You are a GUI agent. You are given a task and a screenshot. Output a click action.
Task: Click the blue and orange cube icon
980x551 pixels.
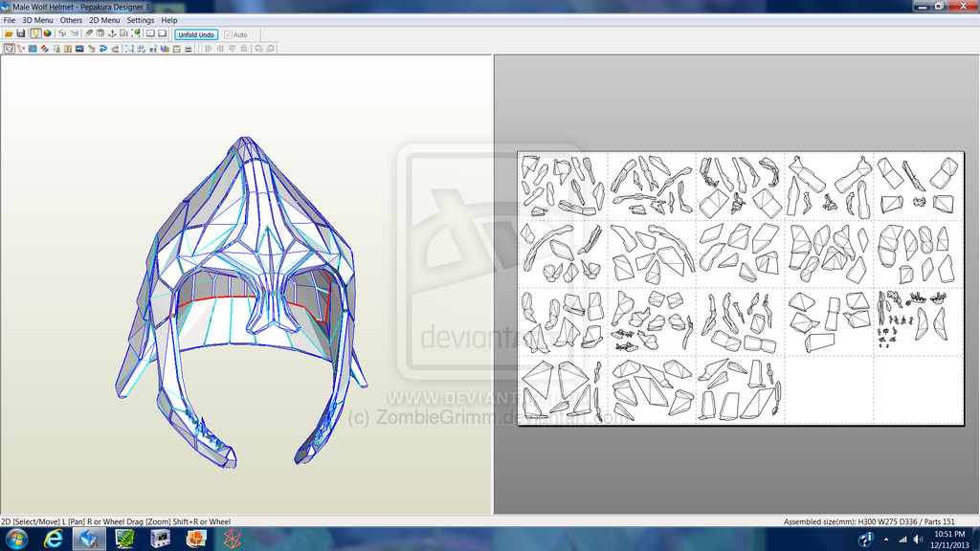pyautogui.click(x=75, y=33)
